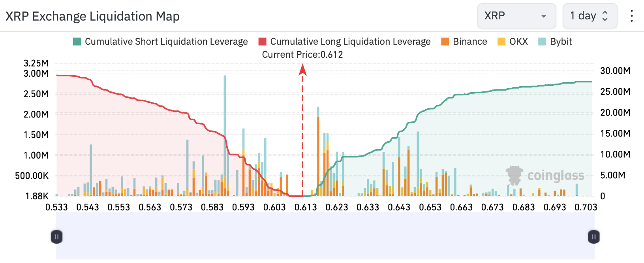644x263 pixels.
Task: Click the coinglass watermark logo
Action: (x=545, y=175)
